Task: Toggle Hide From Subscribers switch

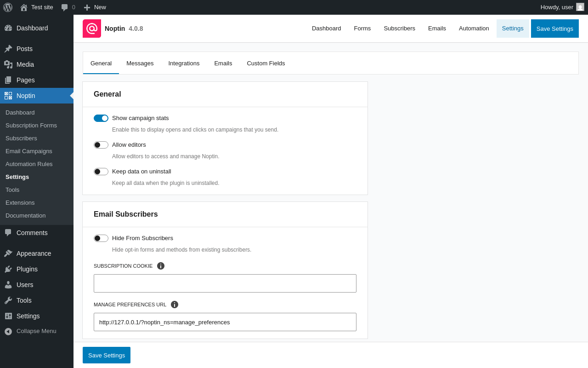Action: click(101, 238)
